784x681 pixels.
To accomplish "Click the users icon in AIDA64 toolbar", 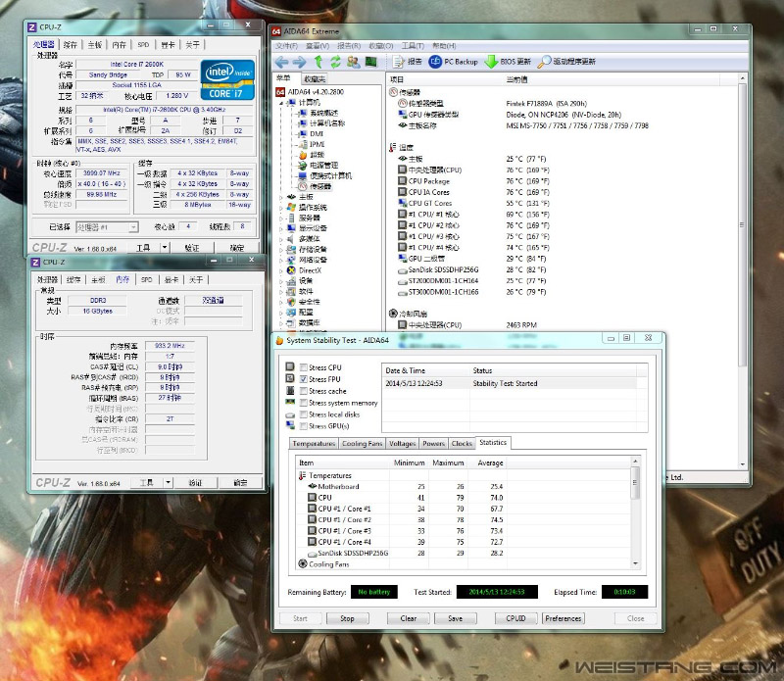I will pos(354,62).
